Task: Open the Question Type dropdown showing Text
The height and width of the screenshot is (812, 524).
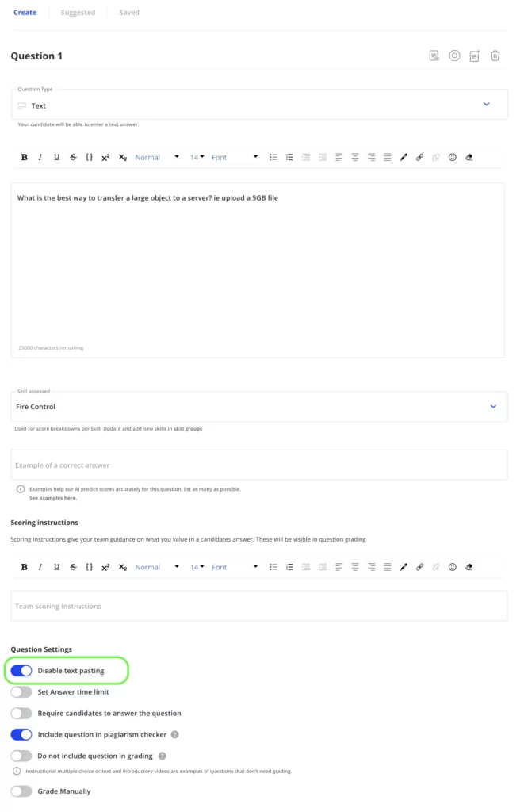Action: [259, 105]
